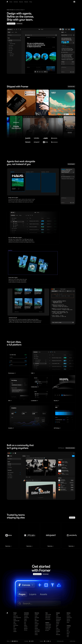Click the DoorDash logo under Shipped with Framer

[x=54, y=142]
